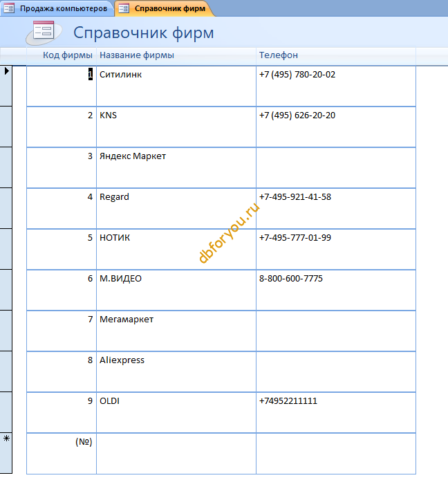Screen dimensions: 448x489
Task: Click code field of the НОТИК row
Action: 62,250
